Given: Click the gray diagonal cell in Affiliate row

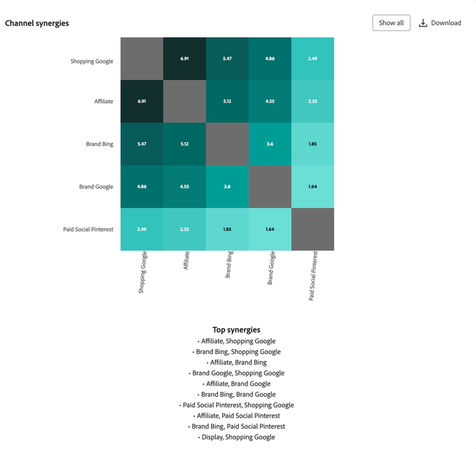Looking at the screenshot, I should pos(185,101).
